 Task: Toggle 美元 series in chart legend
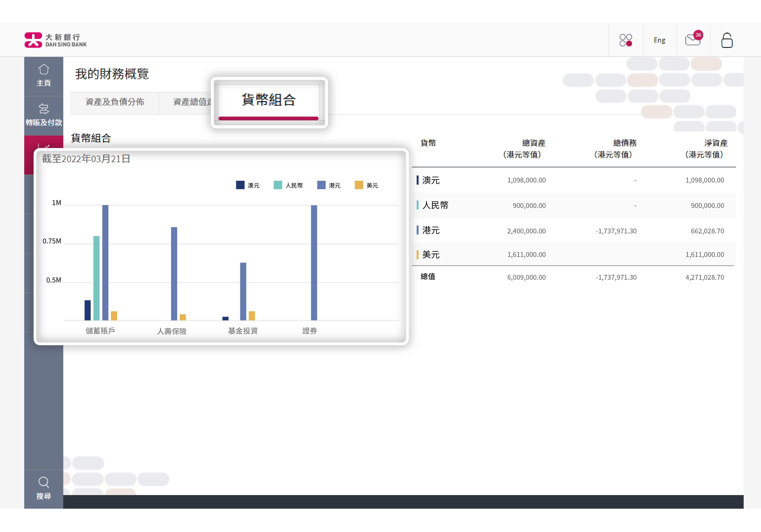coord(366,185)
